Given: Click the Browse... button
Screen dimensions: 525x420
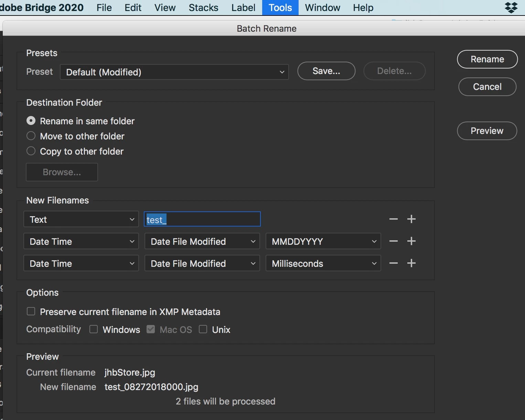Looking at the screenshot, I should click(62, 172).
